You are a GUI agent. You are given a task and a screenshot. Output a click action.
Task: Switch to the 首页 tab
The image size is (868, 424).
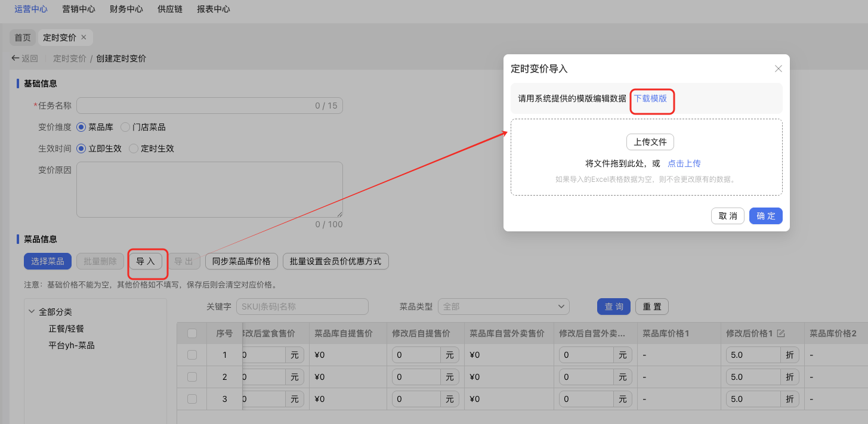[23, 38]
